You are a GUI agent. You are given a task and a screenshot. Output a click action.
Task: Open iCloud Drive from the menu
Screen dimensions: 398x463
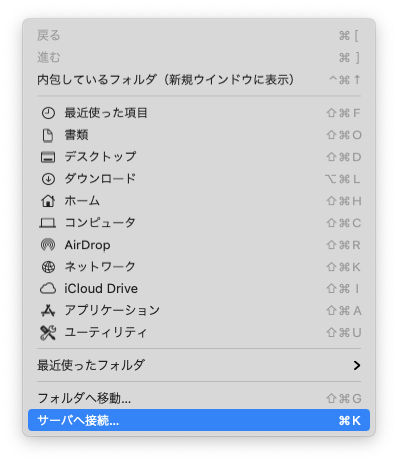tap(199, 289)
